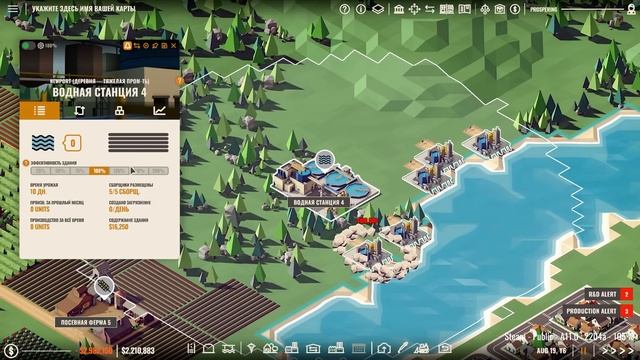The width and height of the screenshot is (640, 360).
Task: Toggle the building on/off switch
Action: click(28, 45)
